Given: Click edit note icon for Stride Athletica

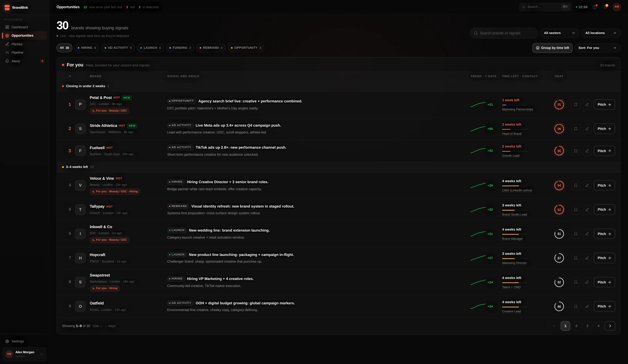Looking at the screenshot, I should [587, 129].
